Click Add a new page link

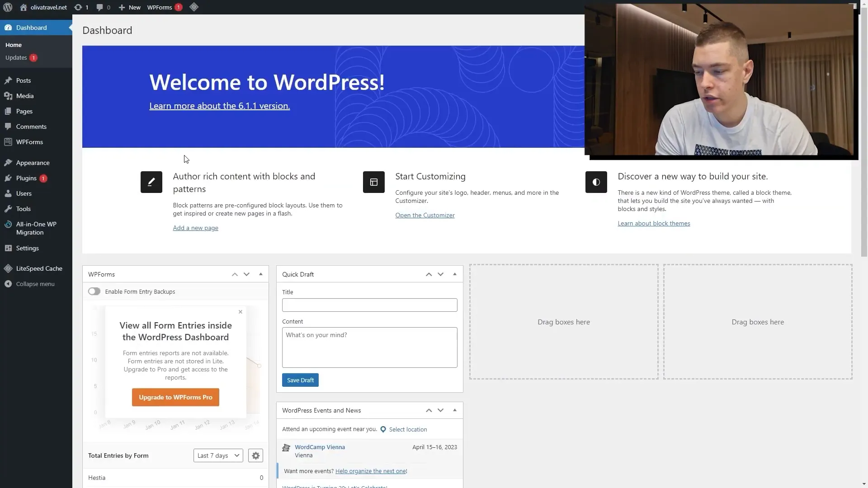[195, 228]
